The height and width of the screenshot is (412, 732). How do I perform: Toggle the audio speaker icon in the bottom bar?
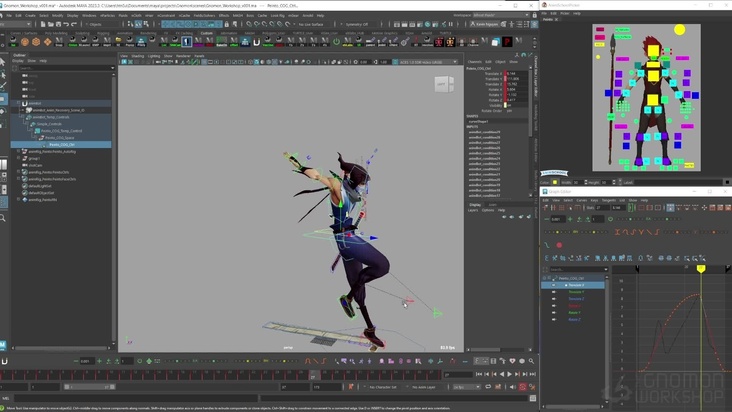[513, 387]
